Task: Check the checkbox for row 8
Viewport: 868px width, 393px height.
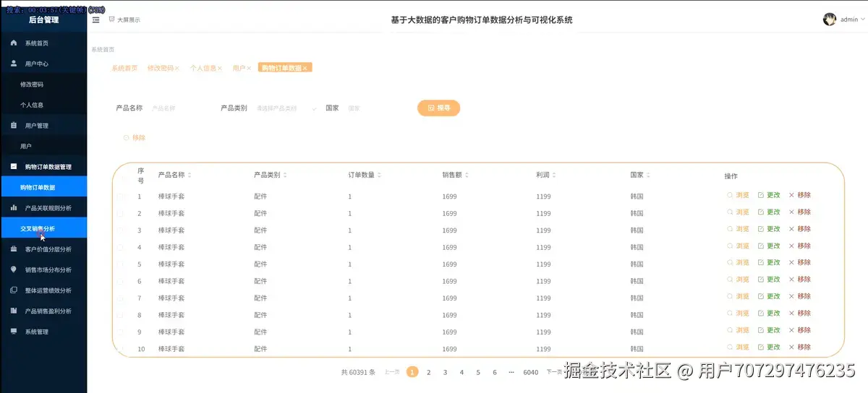Action: 121,315
